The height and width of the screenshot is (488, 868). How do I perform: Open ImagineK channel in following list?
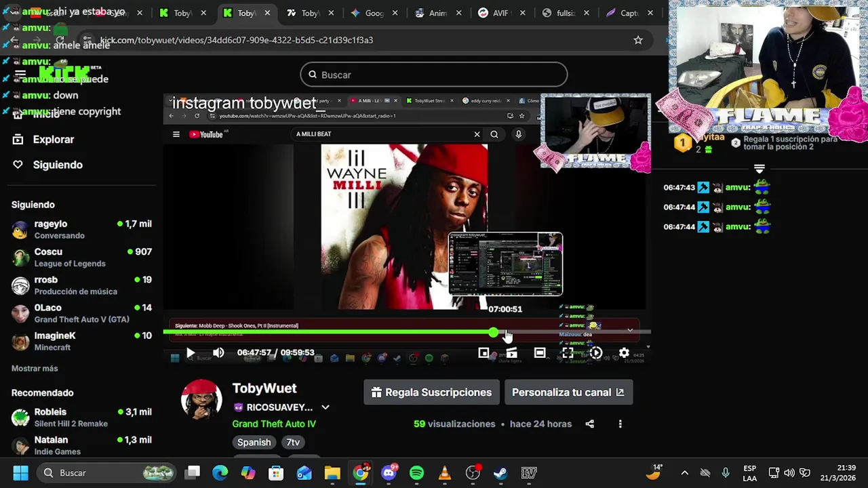tap(81, 341)
